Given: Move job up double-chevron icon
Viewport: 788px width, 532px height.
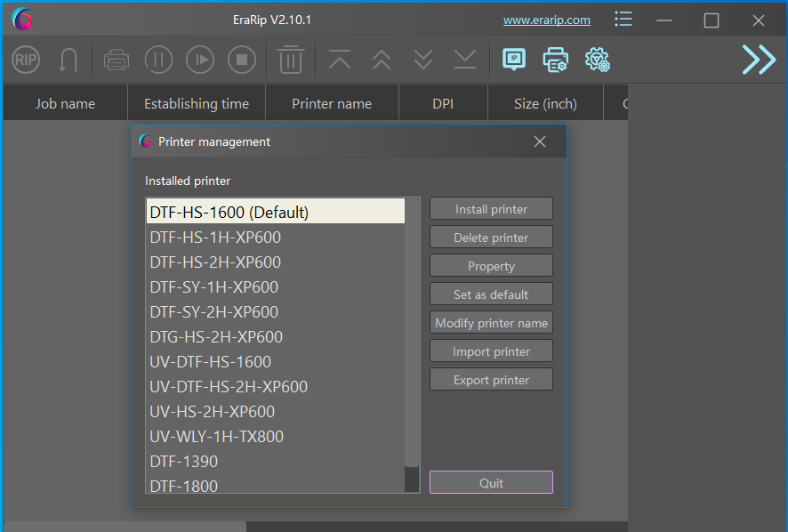Looking at the screenshot, I should coord(382,60).
